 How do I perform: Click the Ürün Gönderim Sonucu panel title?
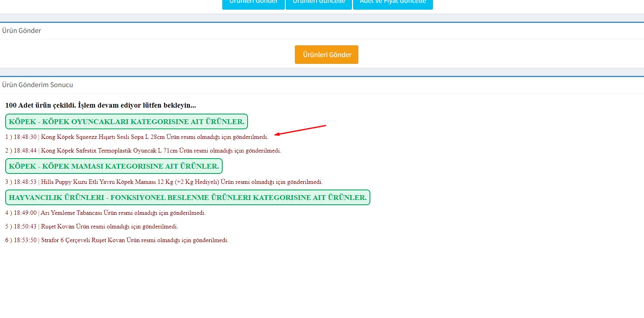coord(38,85)
